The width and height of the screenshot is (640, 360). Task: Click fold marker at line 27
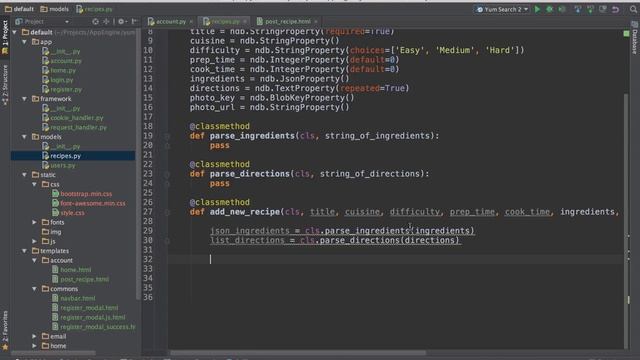[x=167, y=212]
